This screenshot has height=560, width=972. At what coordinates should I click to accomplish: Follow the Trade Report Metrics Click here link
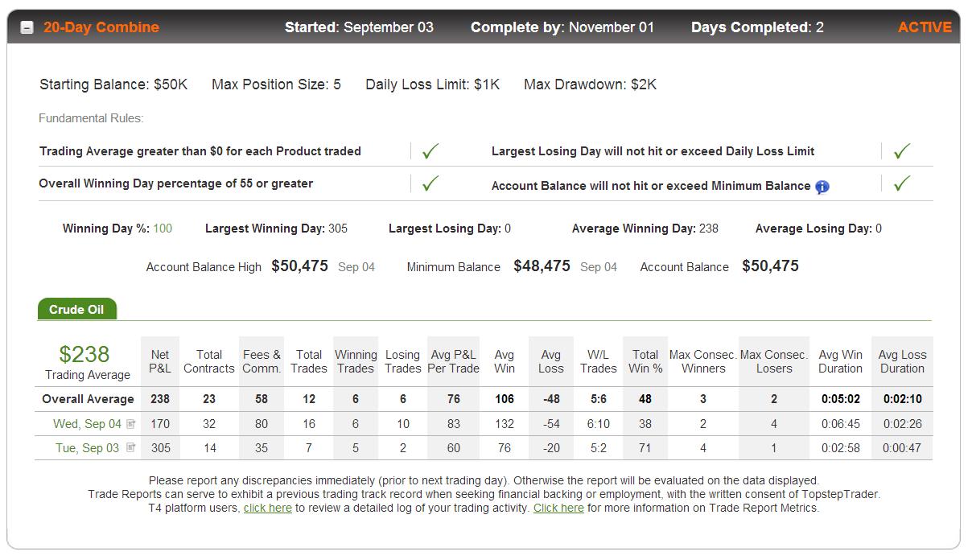[558, 509]
